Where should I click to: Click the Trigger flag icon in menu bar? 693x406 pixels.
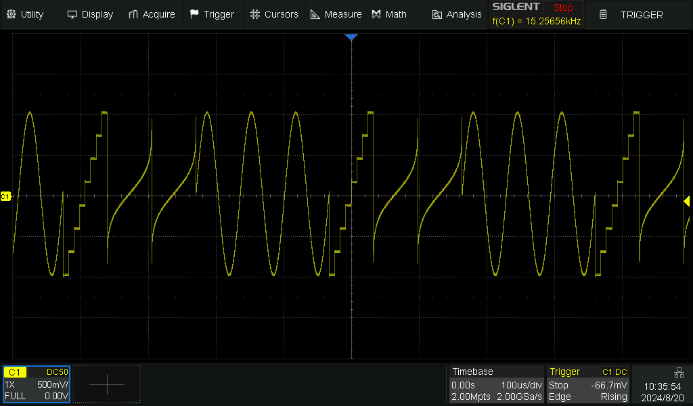pos(194,15)
